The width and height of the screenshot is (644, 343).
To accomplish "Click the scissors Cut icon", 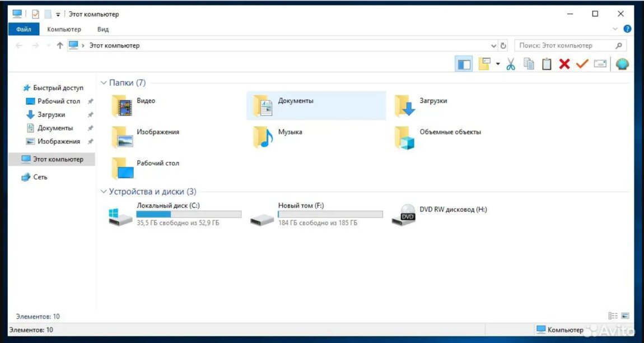I will 510,64.
